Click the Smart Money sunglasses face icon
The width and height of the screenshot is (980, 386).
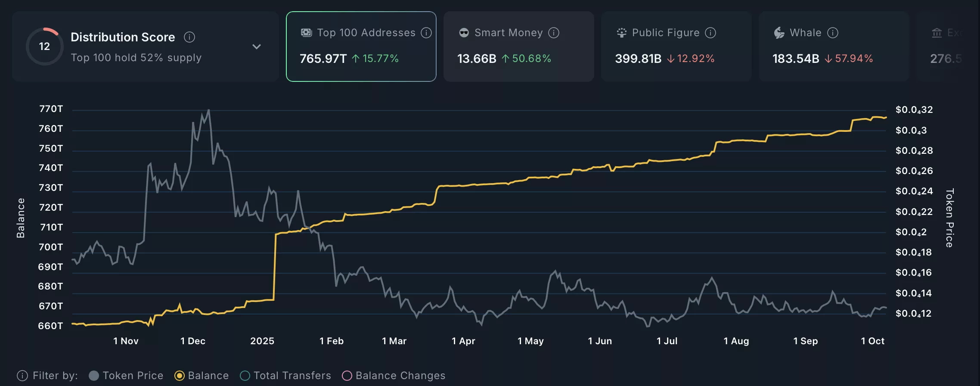(x=464, y=33)
